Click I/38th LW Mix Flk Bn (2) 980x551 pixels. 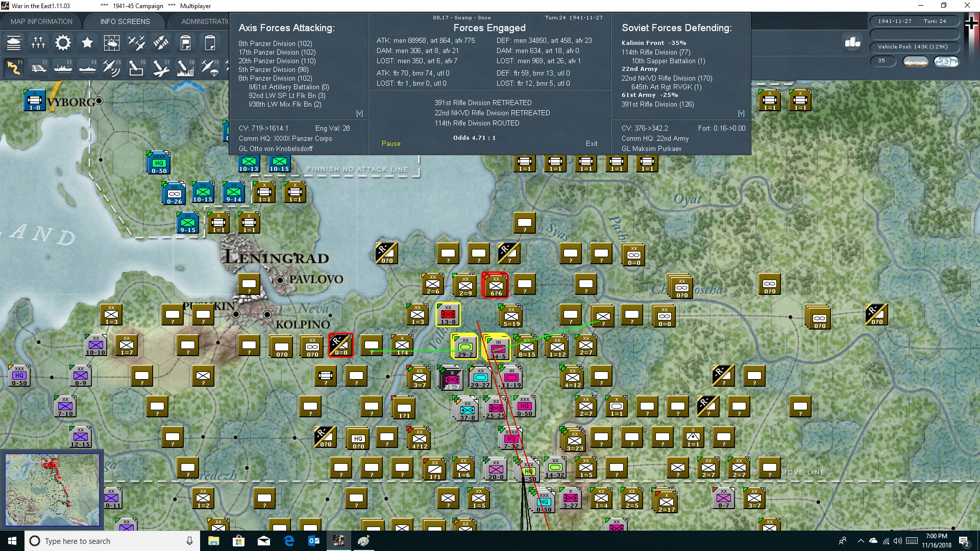coord(285,104)
